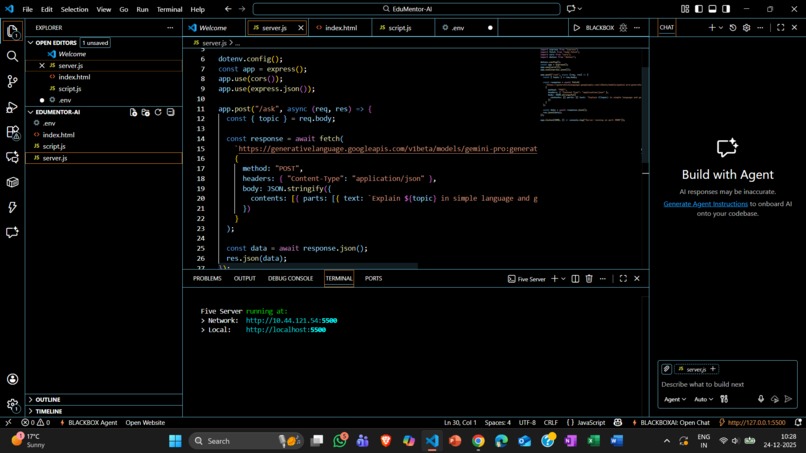Click the microphone voice input icon
This screenshot has height=453, width=806.
tap(761, 399)
